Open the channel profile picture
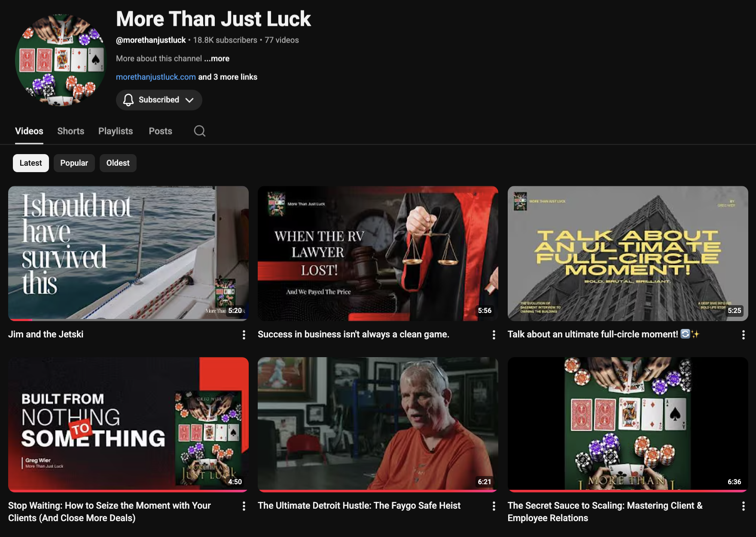This screenshot has height=537, width=756. pos(61,60)
